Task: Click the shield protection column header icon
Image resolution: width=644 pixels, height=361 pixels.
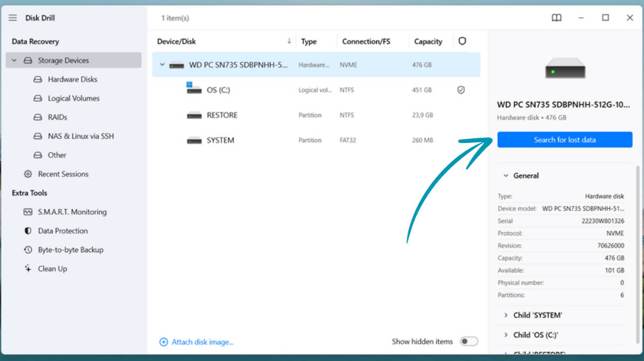Action: point(462,41)
